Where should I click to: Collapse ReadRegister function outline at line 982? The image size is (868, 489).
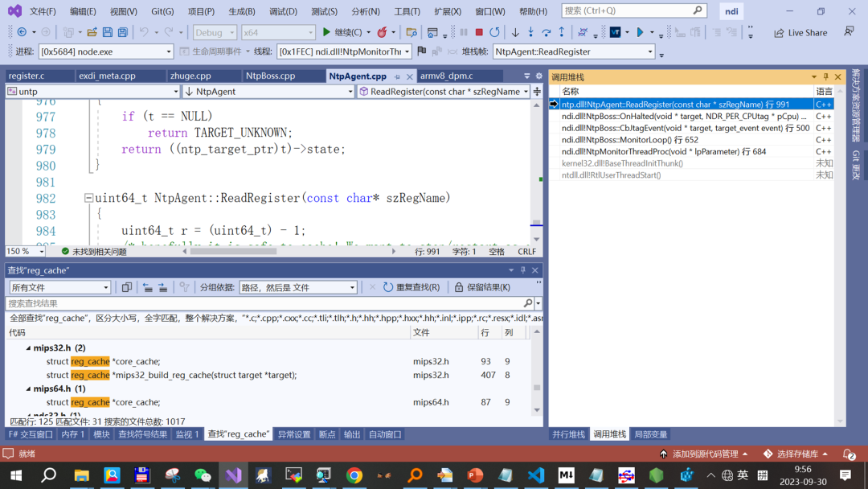tap(88, 198)
